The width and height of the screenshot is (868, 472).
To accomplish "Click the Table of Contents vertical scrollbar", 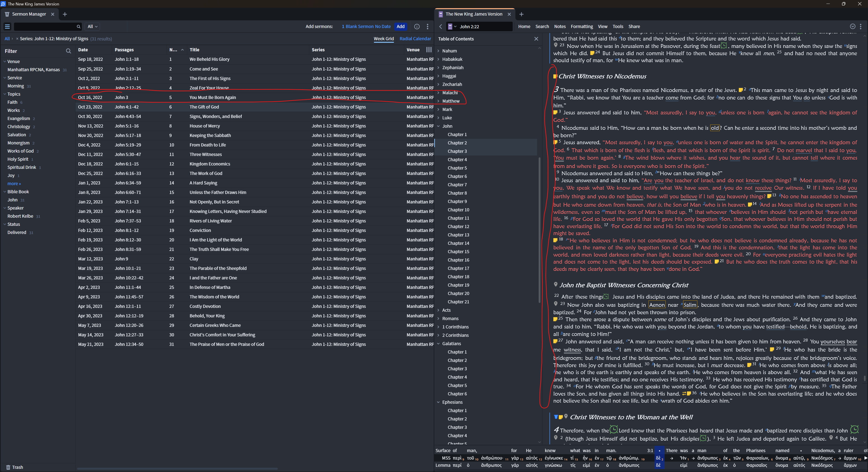I will click(540, 230).
